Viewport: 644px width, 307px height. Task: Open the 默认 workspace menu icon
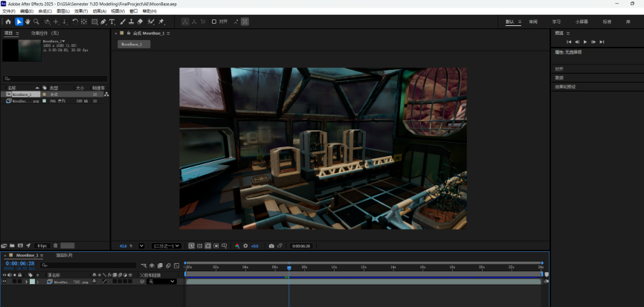[520, 22]
